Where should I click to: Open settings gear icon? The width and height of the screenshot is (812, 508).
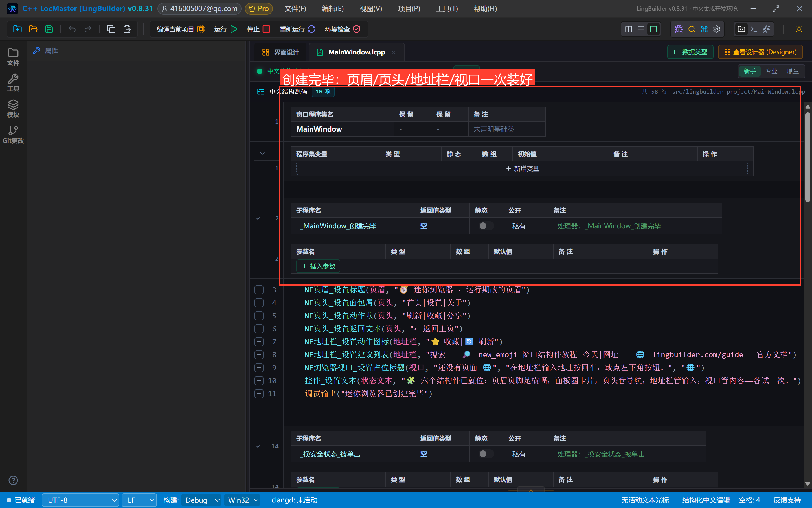click(717, 29)
